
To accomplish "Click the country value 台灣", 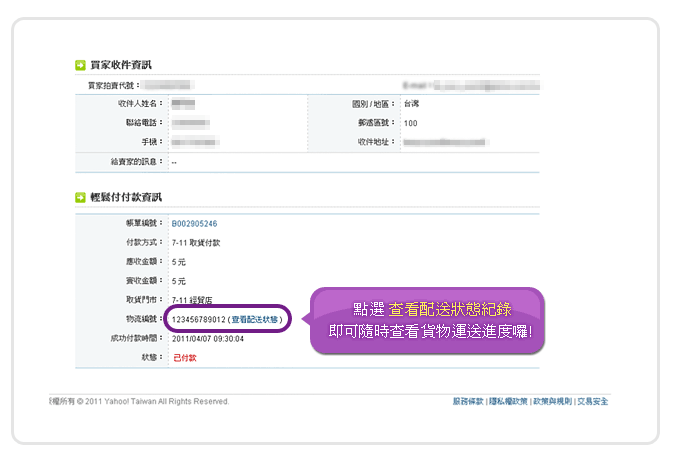I will coord(412,104).
